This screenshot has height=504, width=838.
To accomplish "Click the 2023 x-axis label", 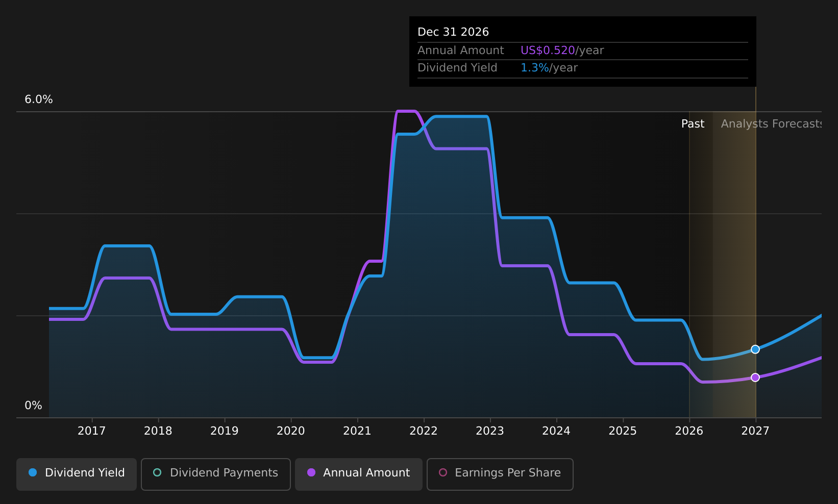I will click(x=490, y=431).
